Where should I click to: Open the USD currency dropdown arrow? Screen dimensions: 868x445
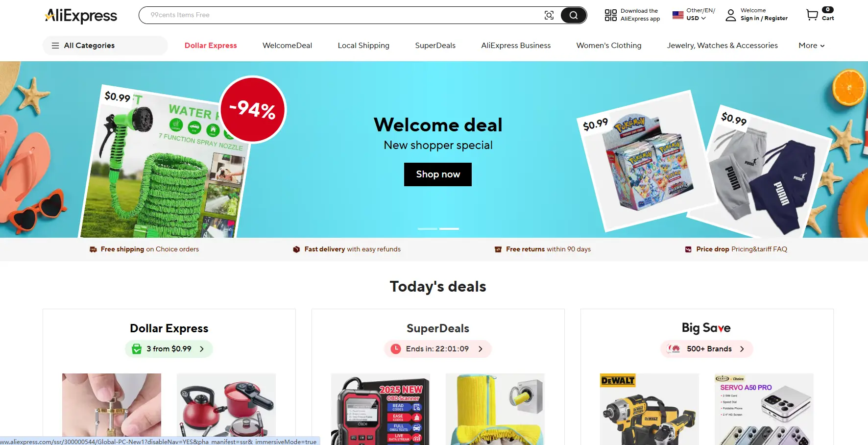tap(704, 18)
